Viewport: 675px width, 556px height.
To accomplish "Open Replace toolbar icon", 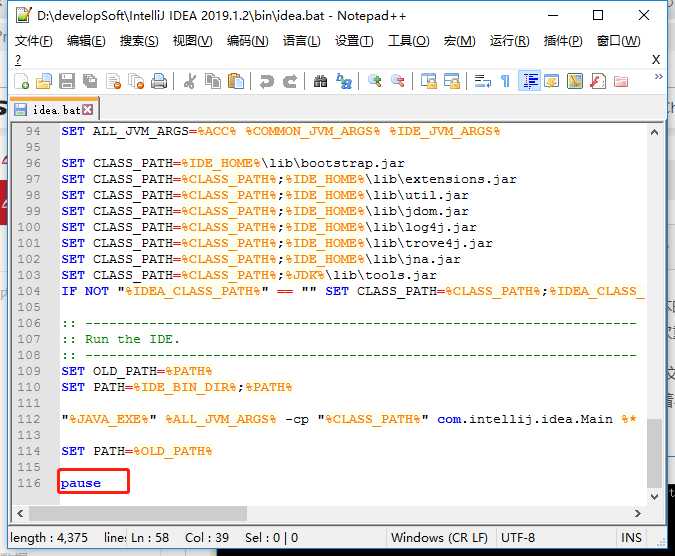I will 344,81.
